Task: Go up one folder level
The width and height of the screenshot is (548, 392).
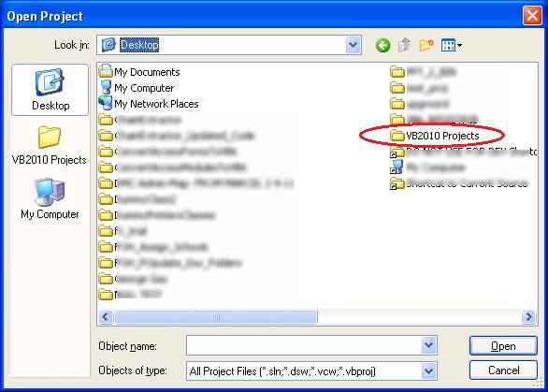Action: point(404,45)
